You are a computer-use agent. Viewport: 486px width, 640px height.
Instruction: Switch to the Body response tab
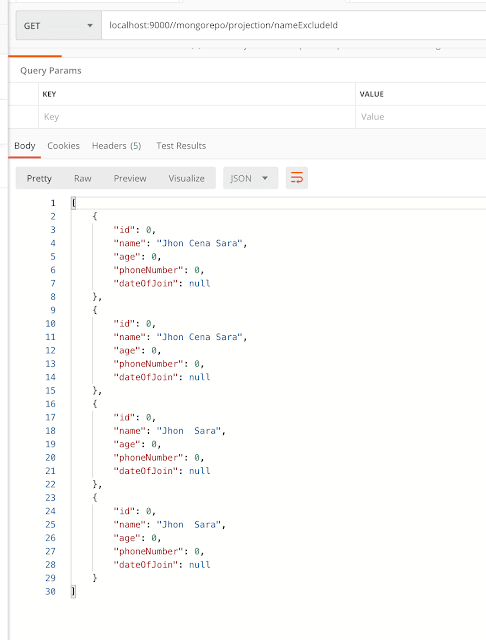(24, 146)
